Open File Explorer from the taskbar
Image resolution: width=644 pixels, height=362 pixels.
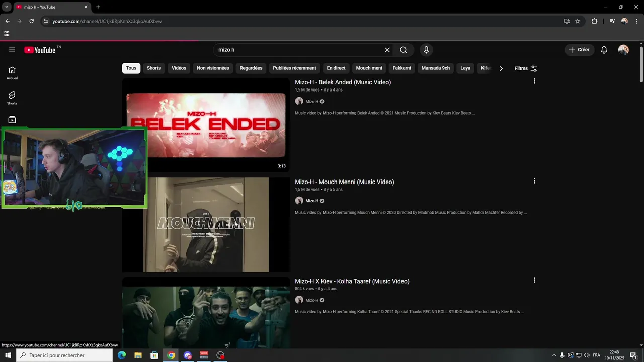point(138,355)
